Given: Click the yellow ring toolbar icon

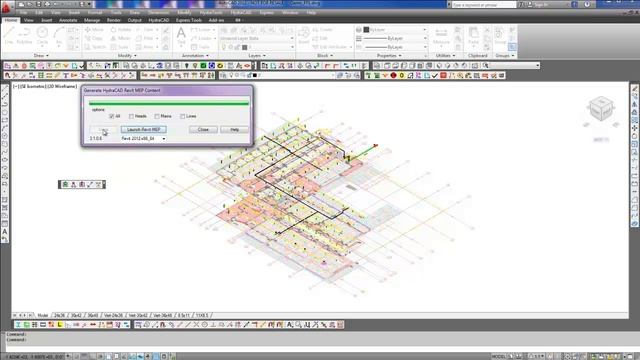Looking at the screenshot, I should pyautogui.click(x=220, y=66).
